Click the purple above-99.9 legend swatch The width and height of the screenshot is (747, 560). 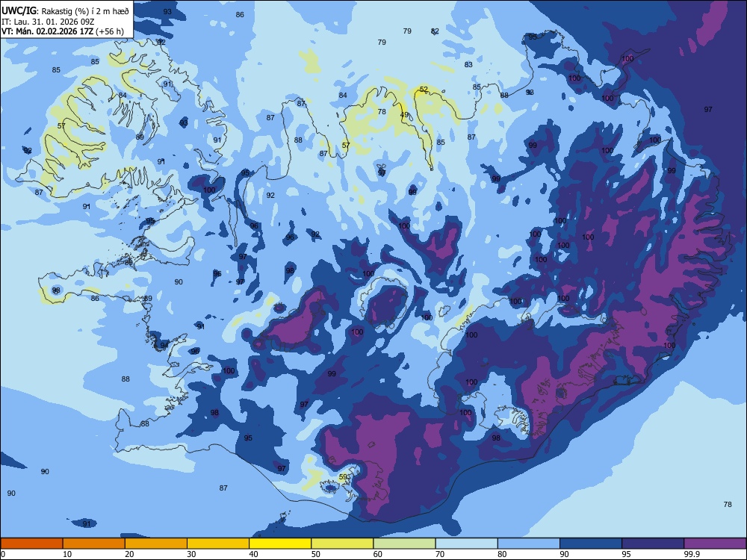(715, 544)
